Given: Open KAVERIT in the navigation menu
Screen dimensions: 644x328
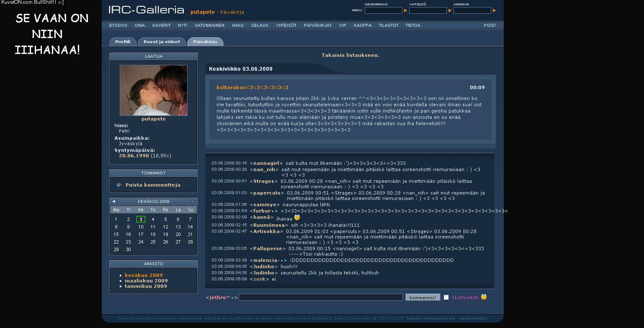Looking at the screenshot, I should click(161, 26).
